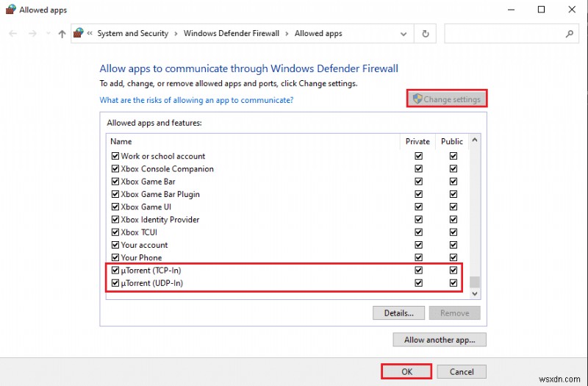
Task: Toggle Private for µTorrent (TCP-In)
Action: pos(418,270)
